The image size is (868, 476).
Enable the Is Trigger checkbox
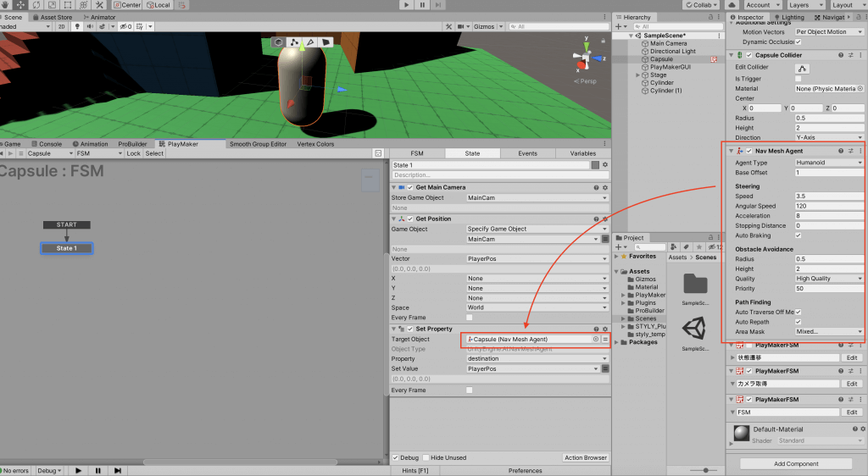pyautogui.click(x=798, y=78)
